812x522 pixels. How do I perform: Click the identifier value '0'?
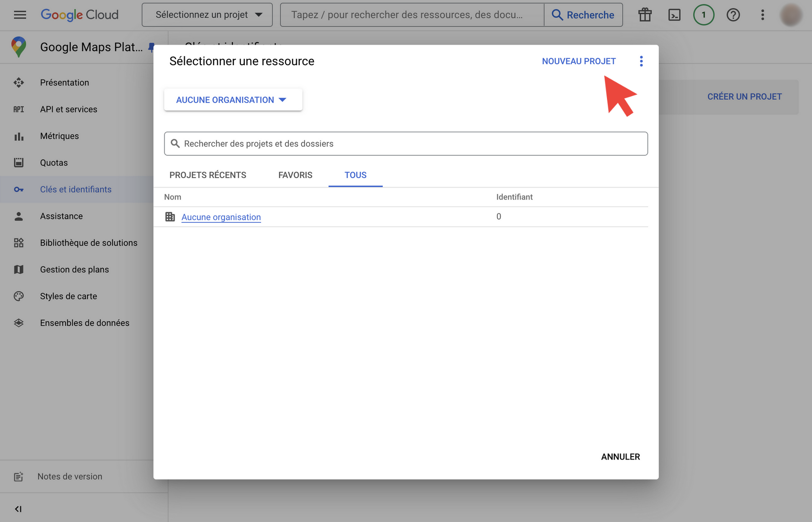coord(499,217)
